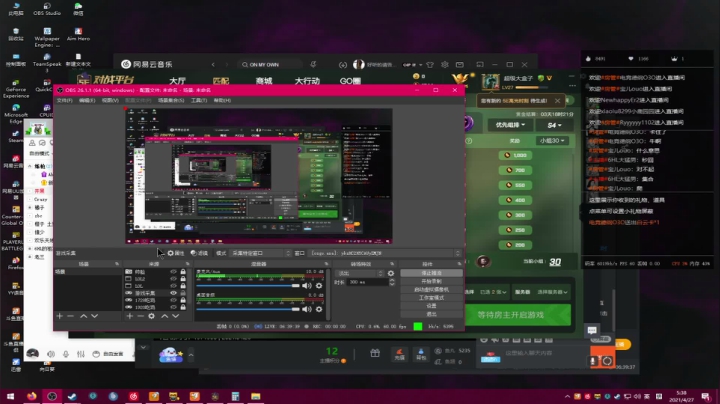Open Wallpaper Engine desktop shortcut
Image resolution: width=720 pixels, height=404 pixels.
click(47, 37)
